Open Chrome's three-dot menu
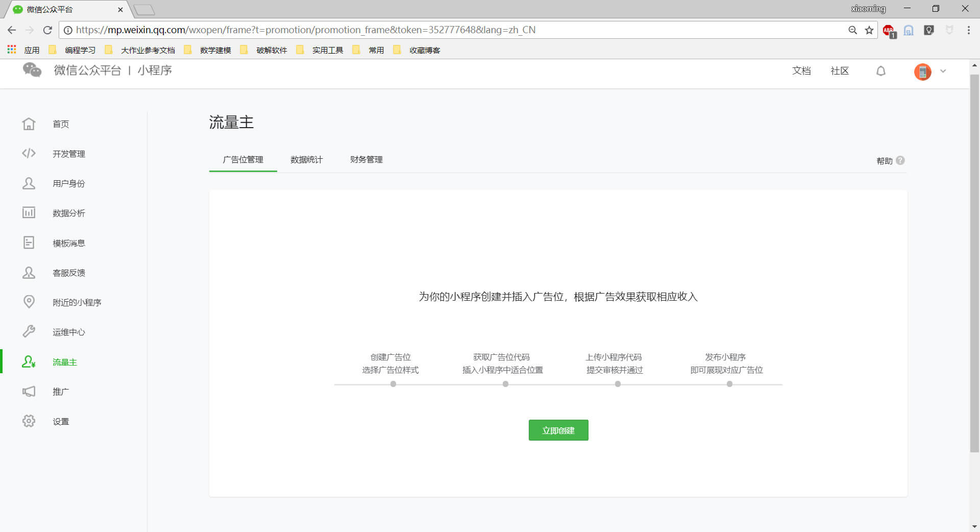Viewport: 980px width, 532px height. coord(969,30)
